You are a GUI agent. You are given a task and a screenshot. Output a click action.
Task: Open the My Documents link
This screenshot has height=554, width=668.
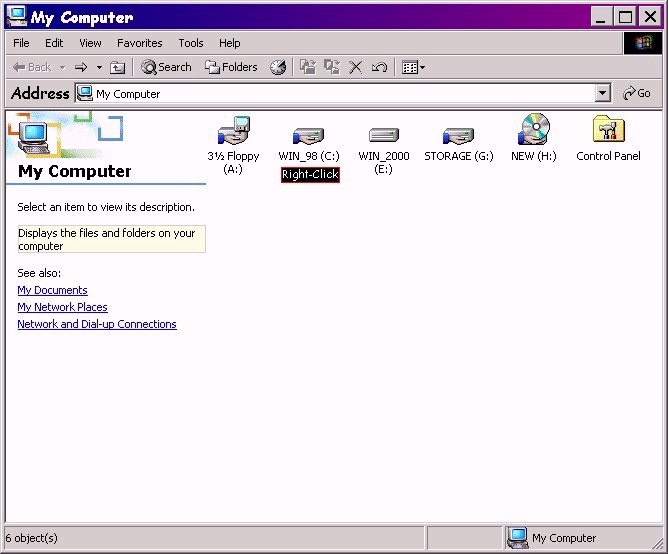pyautogui.click(x=52, y=290)
